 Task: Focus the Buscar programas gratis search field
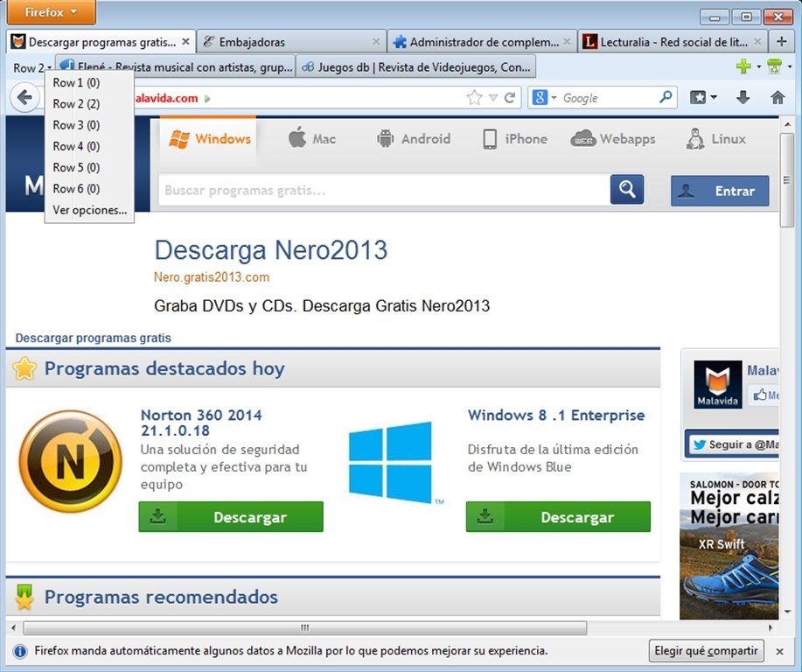[384, 191]
